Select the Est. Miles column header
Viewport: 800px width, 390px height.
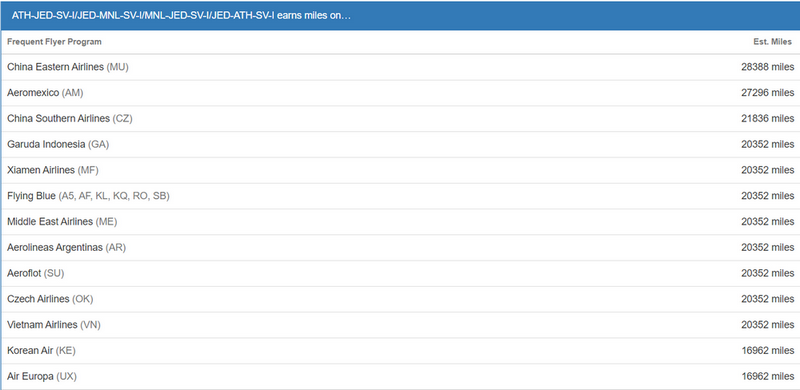772,42
